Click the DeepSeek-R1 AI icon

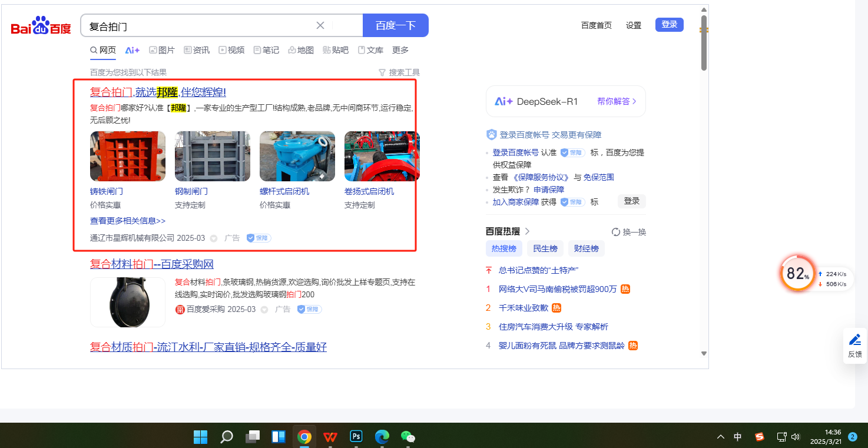point(503,101)
